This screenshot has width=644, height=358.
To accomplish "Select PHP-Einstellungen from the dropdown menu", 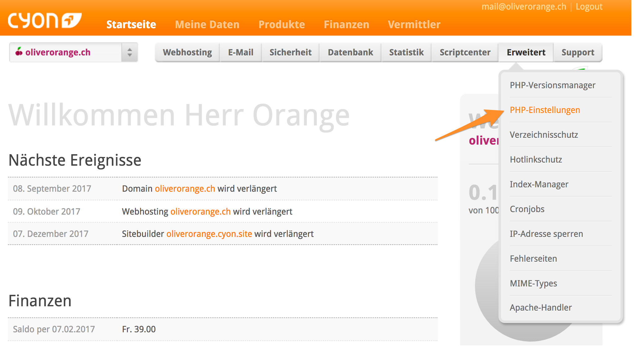I will pyautogui.click(x=545, y=110).
